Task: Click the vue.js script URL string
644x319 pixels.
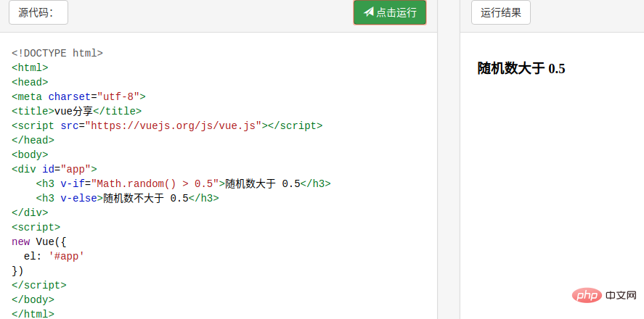Action: click(173, 125)
